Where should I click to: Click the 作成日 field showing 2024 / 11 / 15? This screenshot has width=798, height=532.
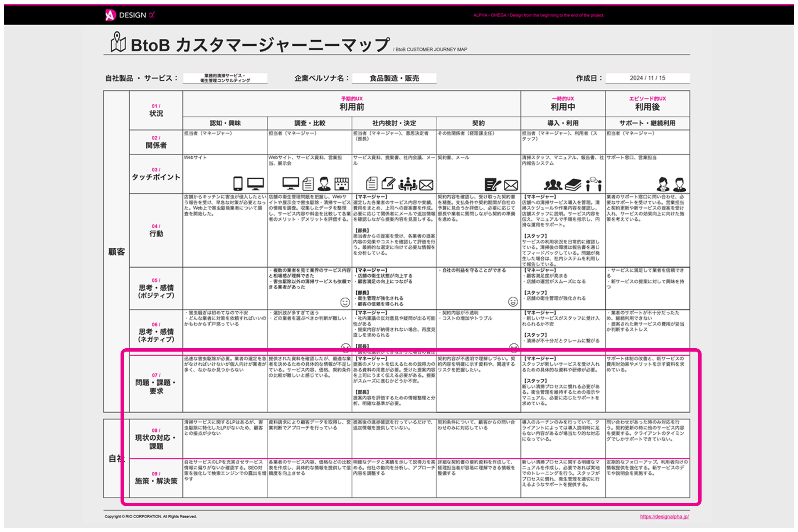pyautogui.click(x=648, y=78)
